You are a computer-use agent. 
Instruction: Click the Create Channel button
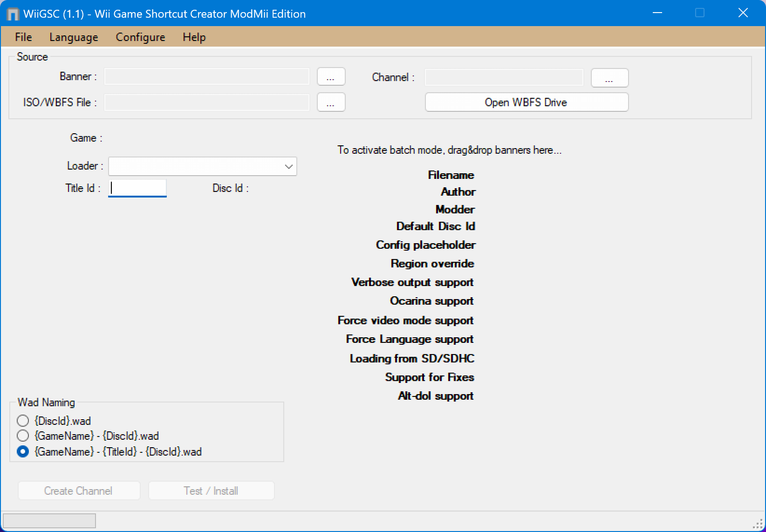(x=79, y=491)
